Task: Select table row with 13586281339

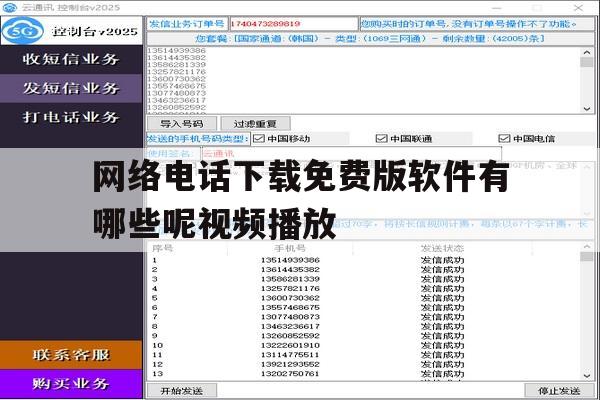Action: pos(364,279)
